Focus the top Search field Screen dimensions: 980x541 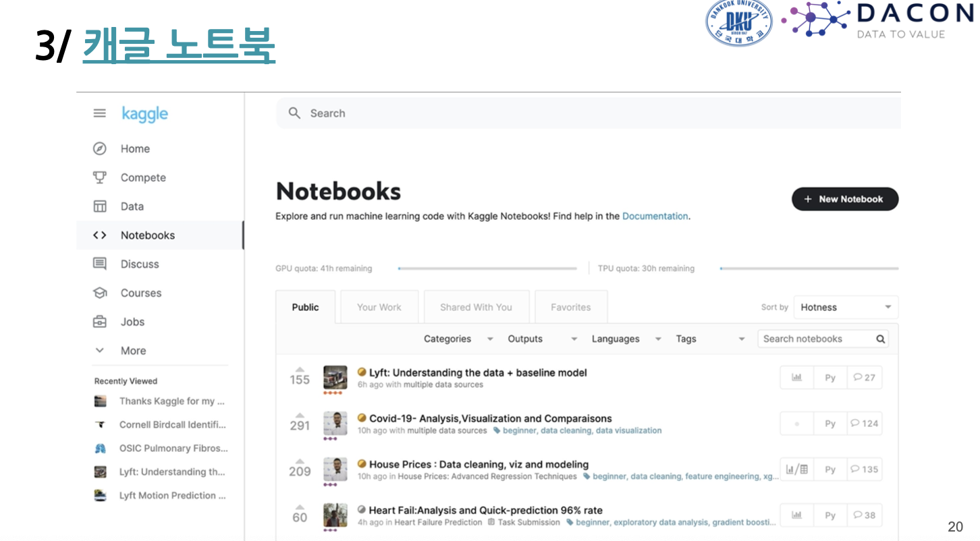pyautogui.click(x=588, y=113)
